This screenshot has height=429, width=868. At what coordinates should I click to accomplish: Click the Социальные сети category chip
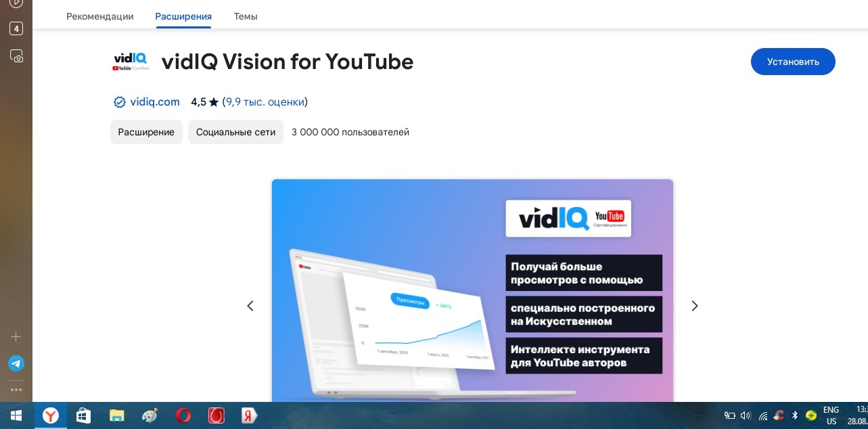coord(235,132)
